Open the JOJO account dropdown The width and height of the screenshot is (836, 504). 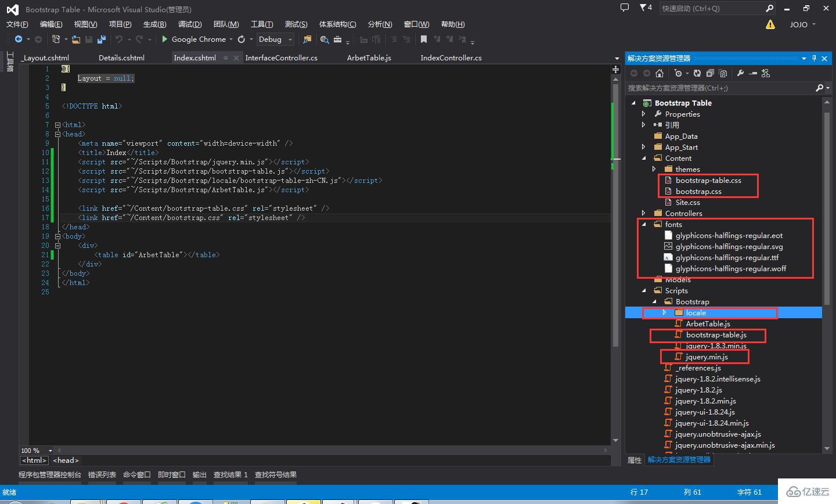tap(802, 24)
